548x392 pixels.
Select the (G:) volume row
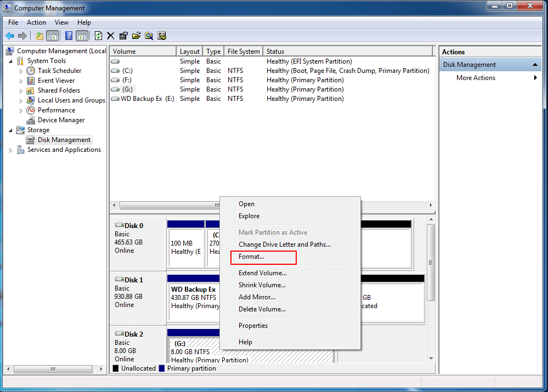coord(273,89)
